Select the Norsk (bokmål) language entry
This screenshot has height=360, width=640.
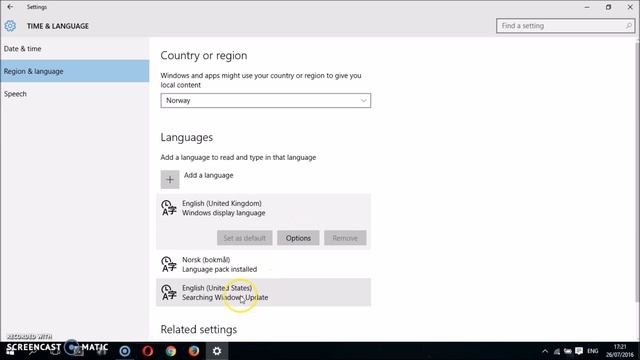point(264,264)
